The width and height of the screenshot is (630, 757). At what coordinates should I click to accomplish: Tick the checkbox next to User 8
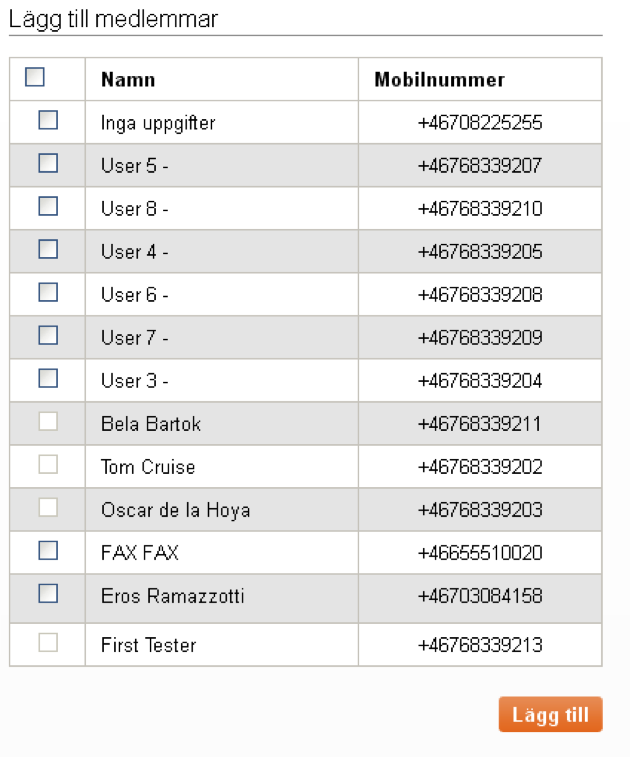(x=48, y=206)
